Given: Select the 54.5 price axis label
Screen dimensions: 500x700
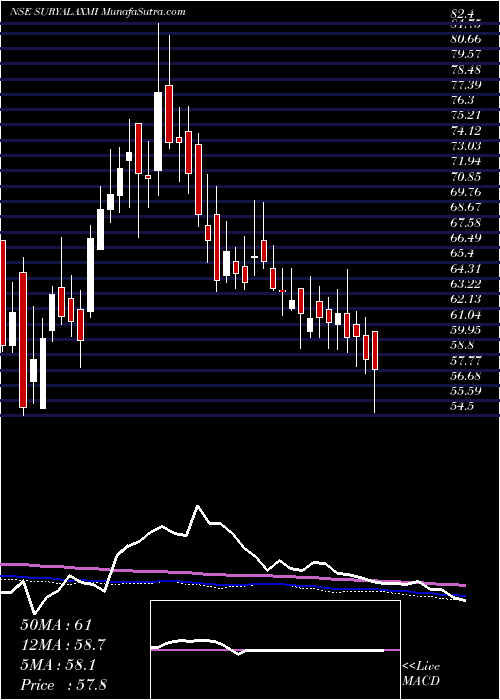Looking at the screenshot, I should [462, 405].
